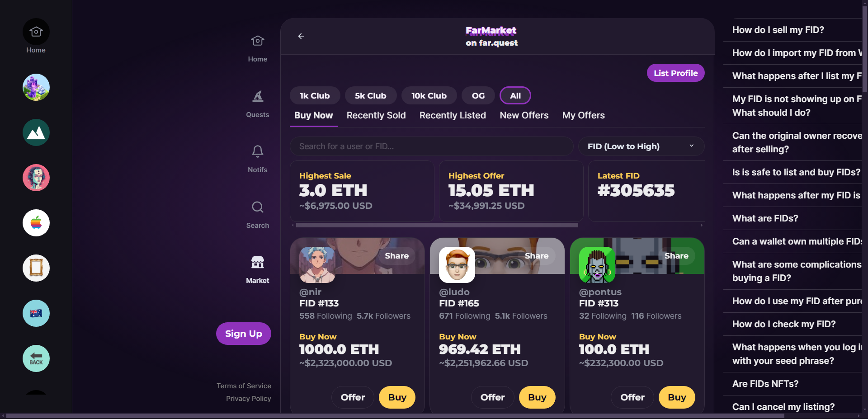This screenshot has width=868, height=419.
Task: Open the Market storefront icon
Action: coord(257,262)
